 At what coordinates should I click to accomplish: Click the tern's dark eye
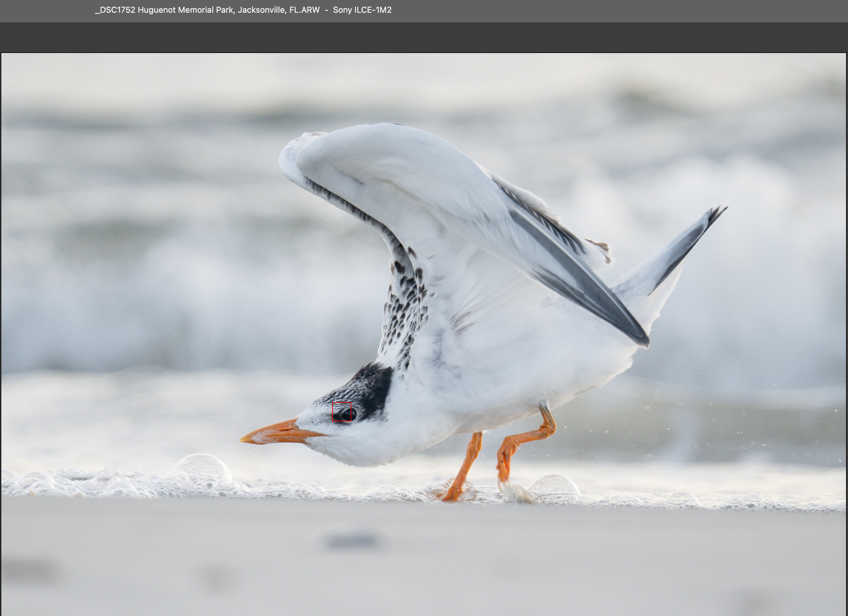pos(347,414)
